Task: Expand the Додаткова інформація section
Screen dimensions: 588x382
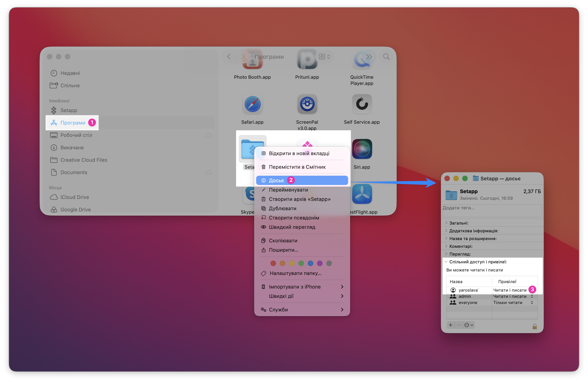Action: (x=446, y=231)
